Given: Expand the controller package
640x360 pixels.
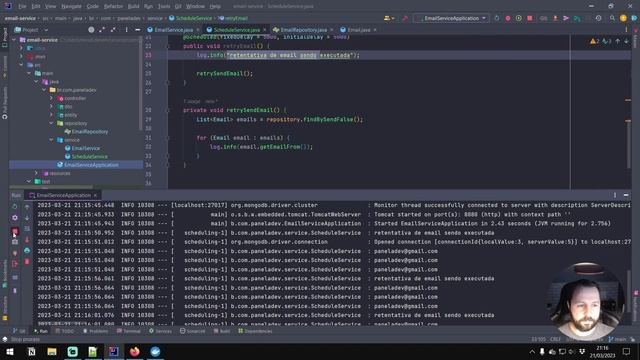Looking at the screenshot, I should (51, 98).
